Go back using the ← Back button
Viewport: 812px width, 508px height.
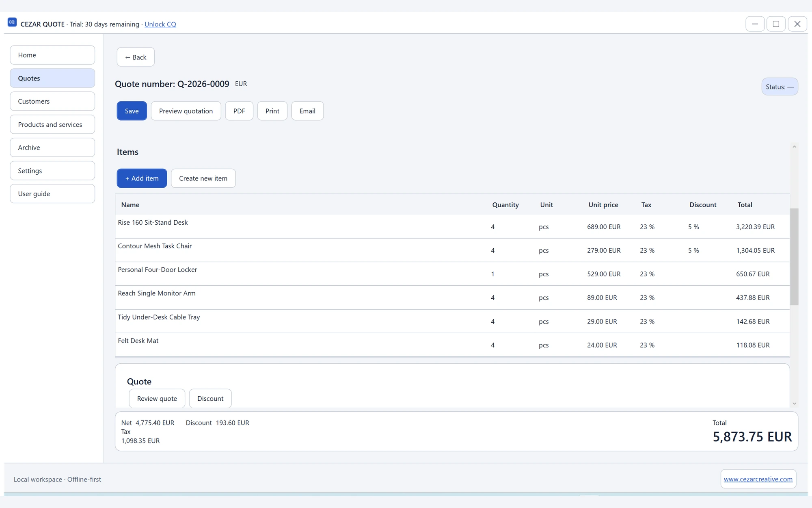pos(136,57)
